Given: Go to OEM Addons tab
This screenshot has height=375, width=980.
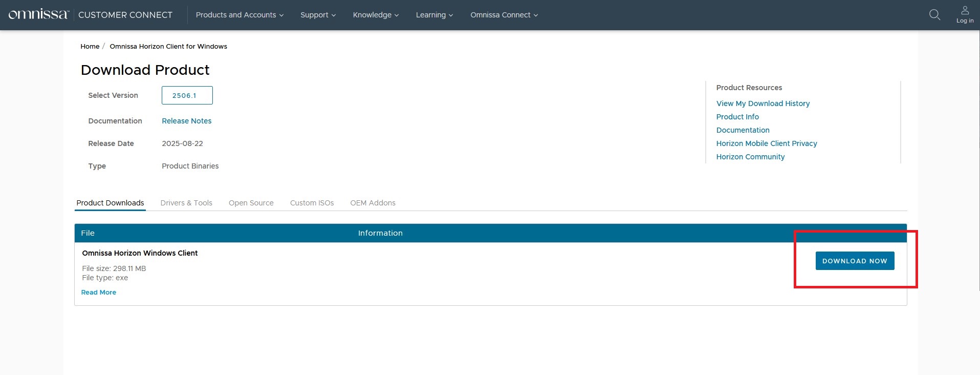Looking at the screenshot, I should click(x=373, y=203).
